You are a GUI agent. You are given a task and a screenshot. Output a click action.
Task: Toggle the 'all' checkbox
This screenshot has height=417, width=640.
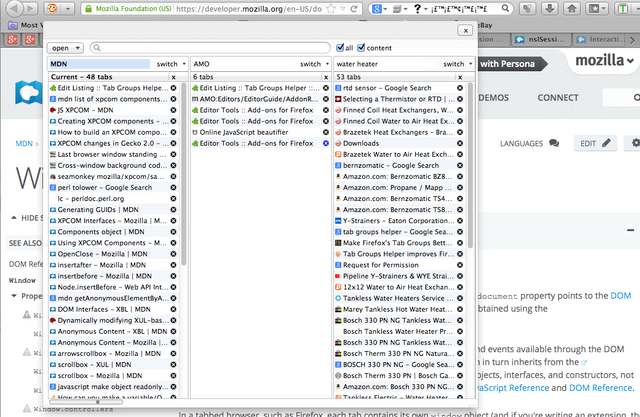point(340,48)
